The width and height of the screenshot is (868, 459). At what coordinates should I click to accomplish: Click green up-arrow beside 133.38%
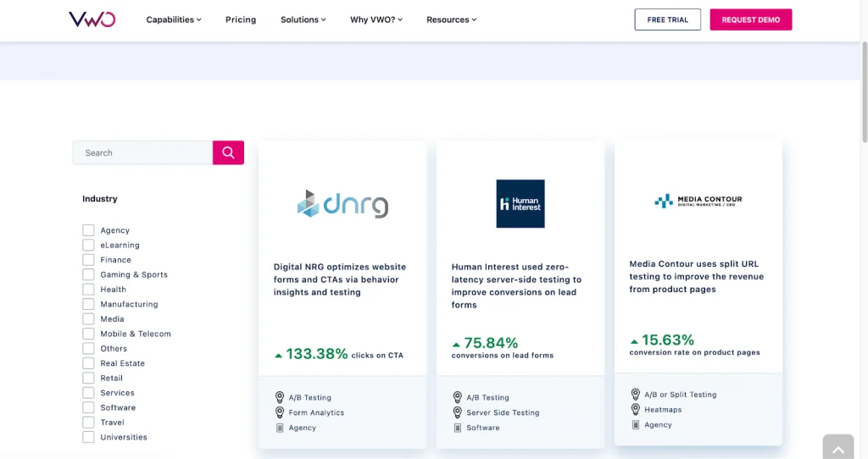coord(278,356)
